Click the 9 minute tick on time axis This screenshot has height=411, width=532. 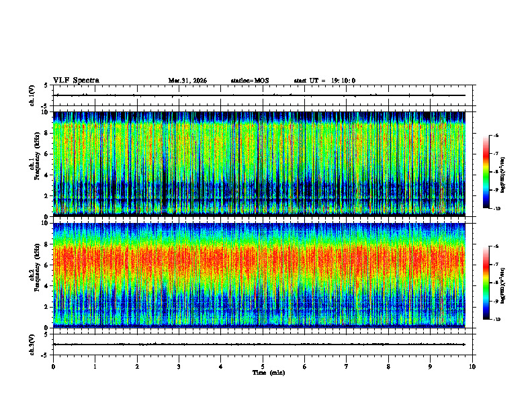pyautogui.click(x=430, y=367)
